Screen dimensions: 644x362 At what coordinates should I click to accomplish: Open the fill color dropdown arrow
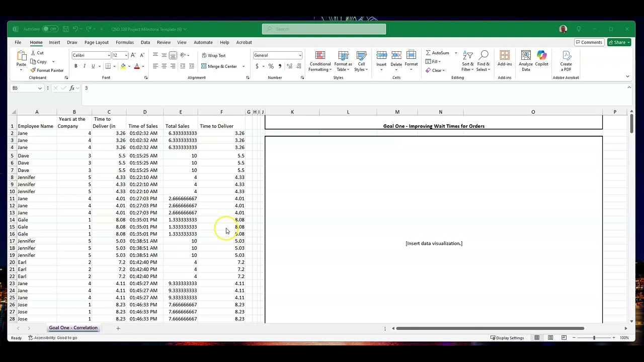click(x=129, y=66)
